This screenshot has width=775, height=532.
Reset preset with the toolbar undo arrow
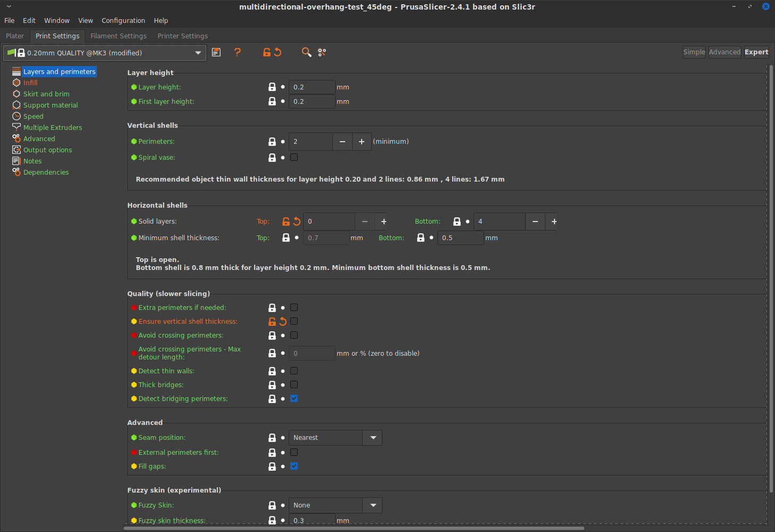tap(278, 52)
